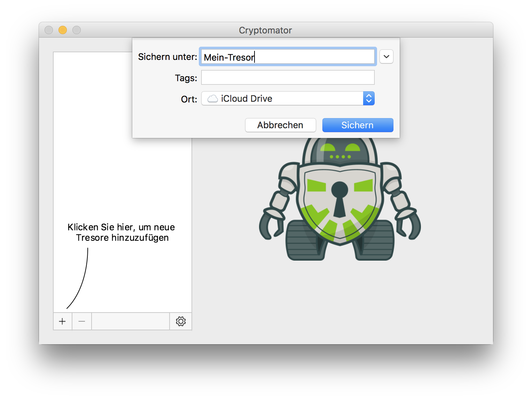Open settings with the gear icon
532x400 pixels.
pos(181,321)
